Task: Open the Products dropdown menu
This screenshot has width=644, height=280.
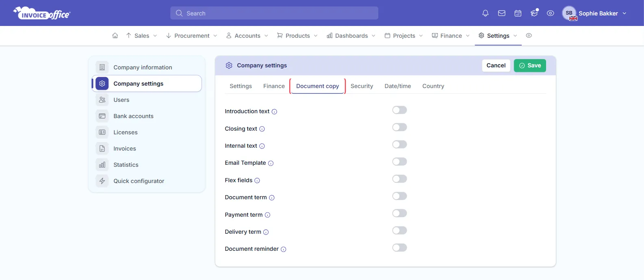Action: click(297, 36)
